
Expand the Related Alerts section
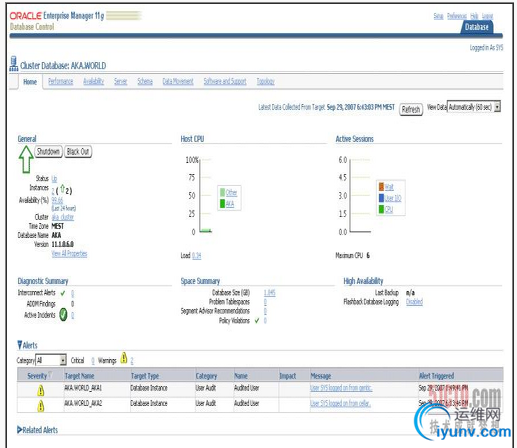(x=20, y=430)
